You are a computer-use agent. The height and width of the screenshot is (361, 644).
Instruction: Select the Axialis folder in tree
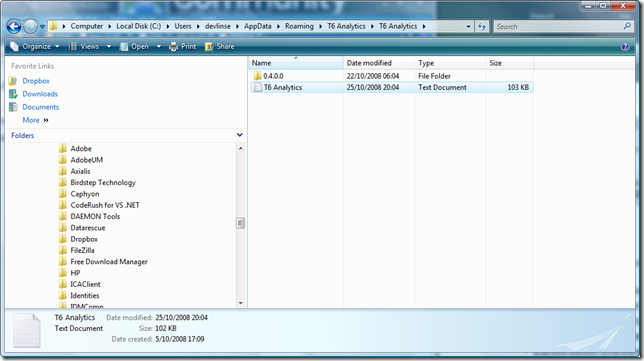[80, 171]
